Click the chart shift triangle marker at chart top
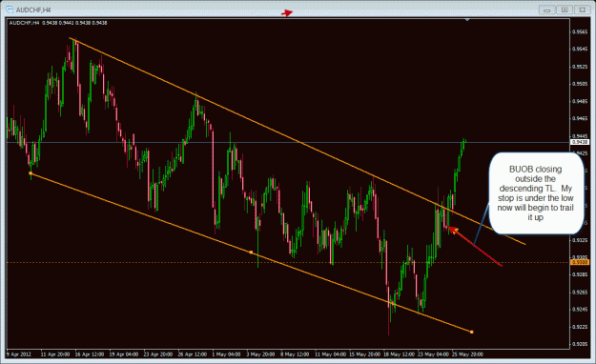Screen dimensions: 596x364 click(x=467, y=19)
